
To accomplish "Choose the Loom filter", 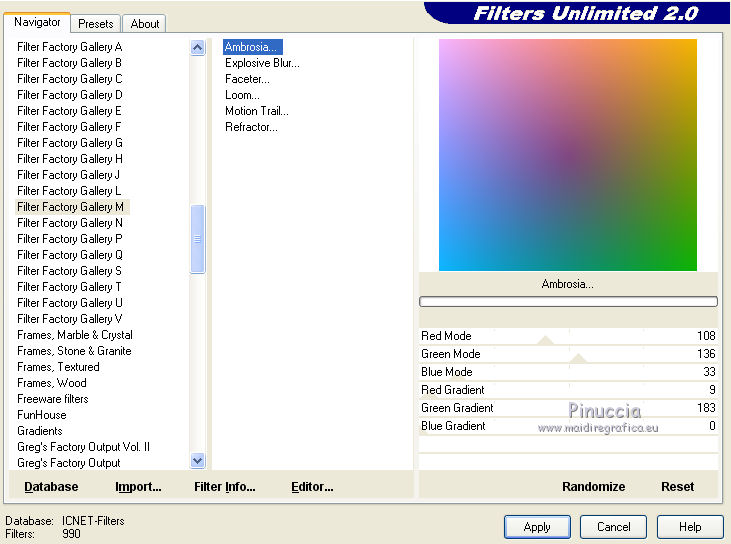I will (242, 95).
